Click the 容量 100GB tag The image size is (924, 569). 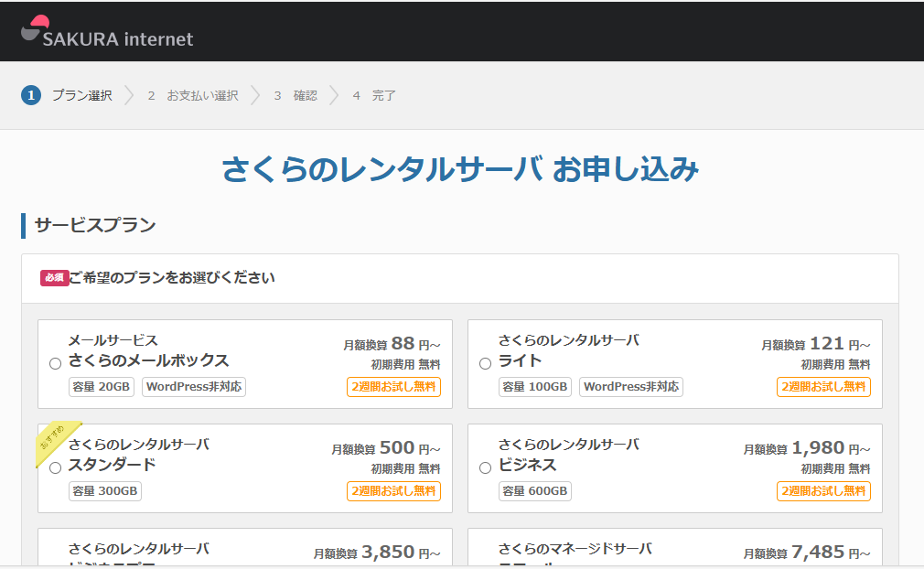point(535,386)
